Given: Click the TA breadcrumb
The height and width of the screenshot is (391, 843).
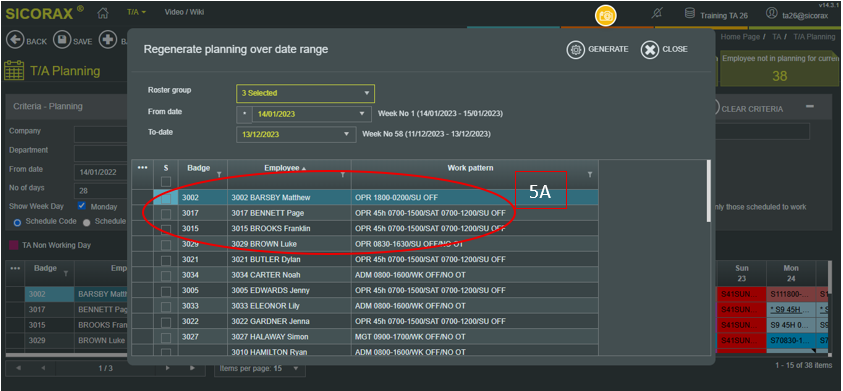Looking at the screenshot, I should [776, 37].
